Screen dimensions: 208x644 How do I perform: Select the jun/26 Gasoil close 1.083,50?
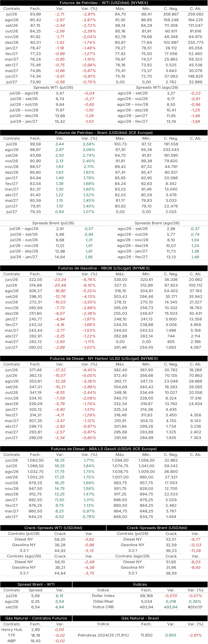coord(36,460)
